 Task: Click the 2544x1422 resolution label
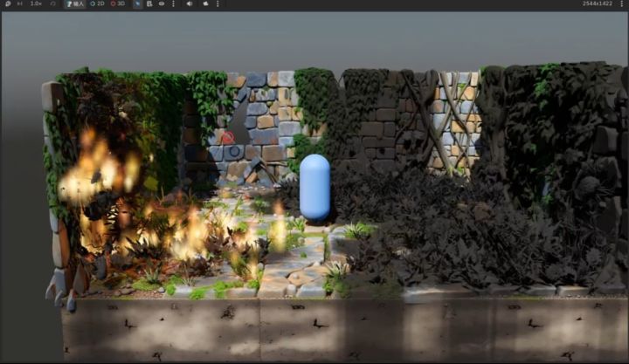coord(598,3)
